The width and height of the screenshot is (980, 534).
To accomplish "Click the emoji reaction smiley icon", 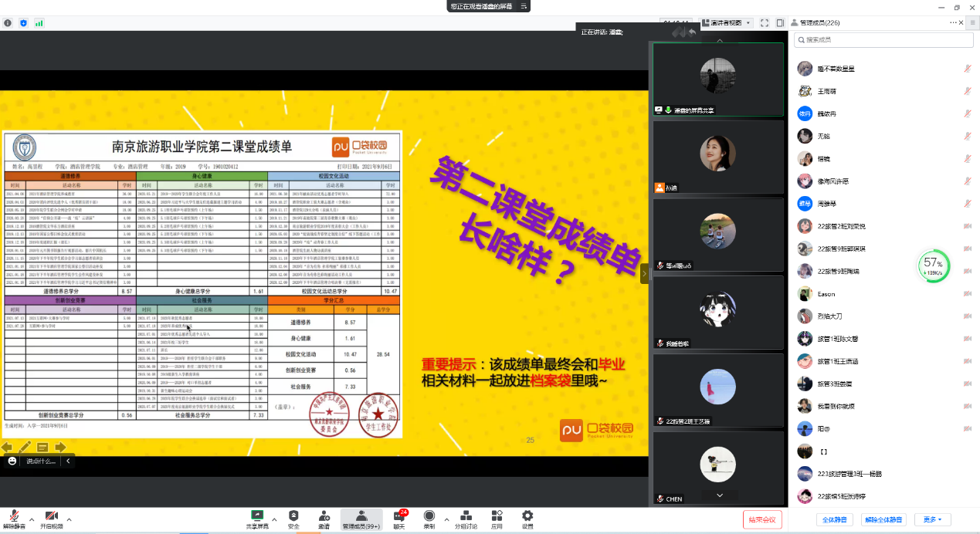I will (12, 461).
